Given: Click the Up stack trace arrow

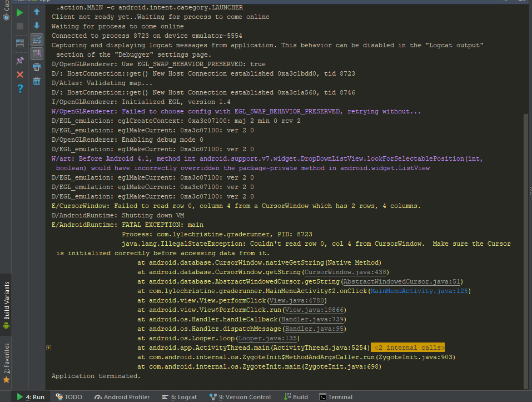Looking at the screenshot, I should 37,12.
